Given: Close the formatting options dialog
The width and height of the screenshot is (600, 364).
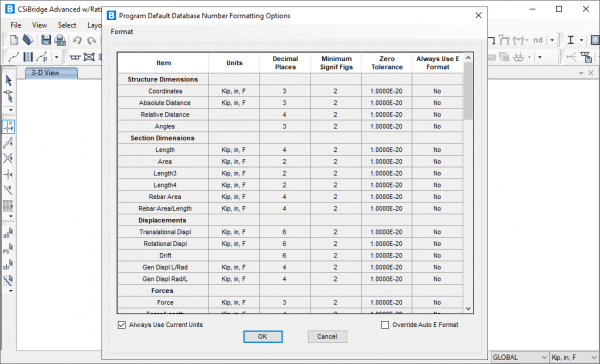Looking at the screenshot, I should 478,15.
